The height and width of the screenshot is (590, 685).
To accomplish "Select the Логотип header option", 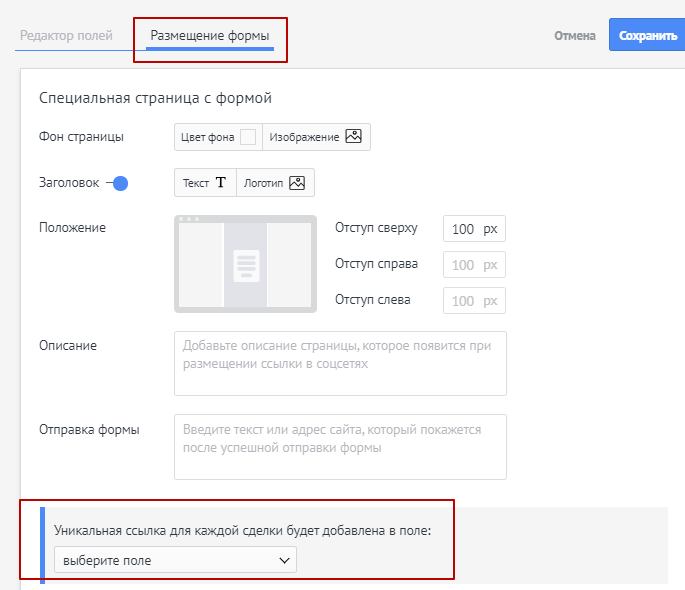I will (275, 183).
